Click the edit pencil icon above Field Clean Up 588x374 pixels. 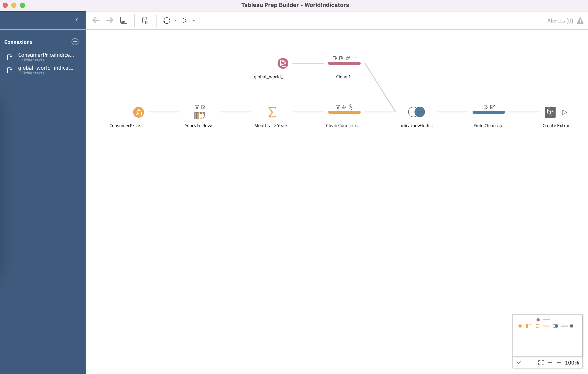[492, 107]
